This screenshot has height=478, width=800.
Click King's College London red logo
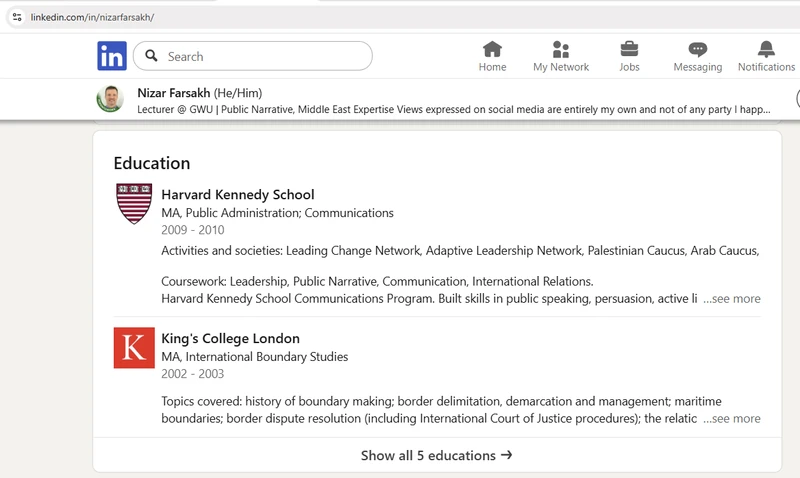point(134,348)
